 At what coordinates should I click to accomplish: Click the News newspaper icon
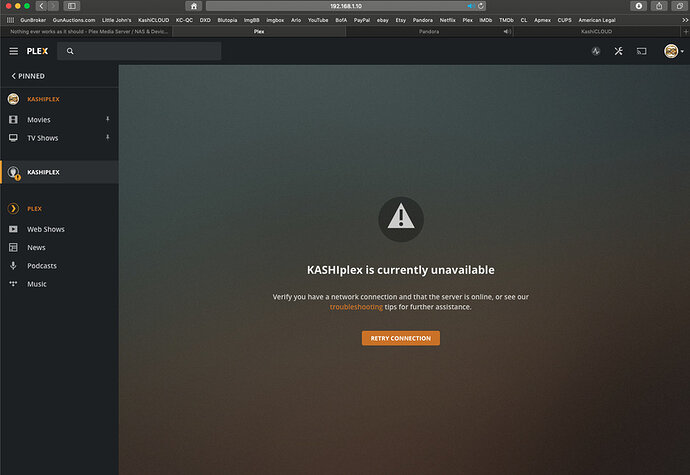[x=13, y=247]
